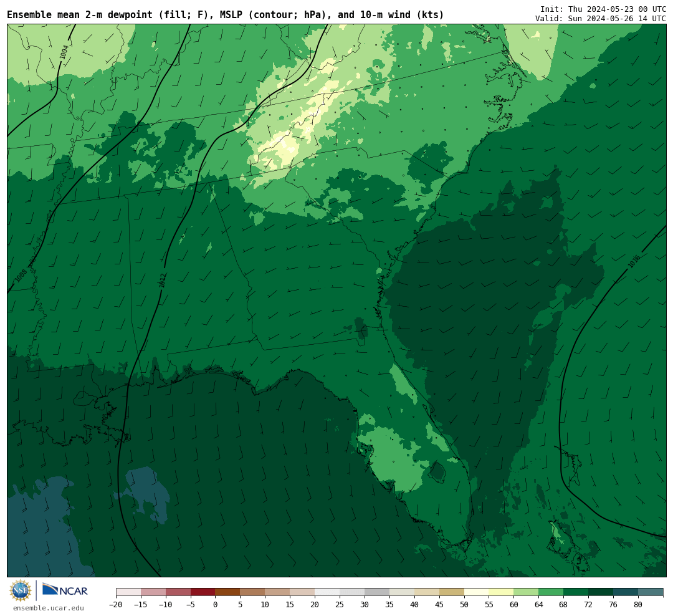Click the colorbar swatch between 10 and 15
673x616 pixels.
[277, 592]
